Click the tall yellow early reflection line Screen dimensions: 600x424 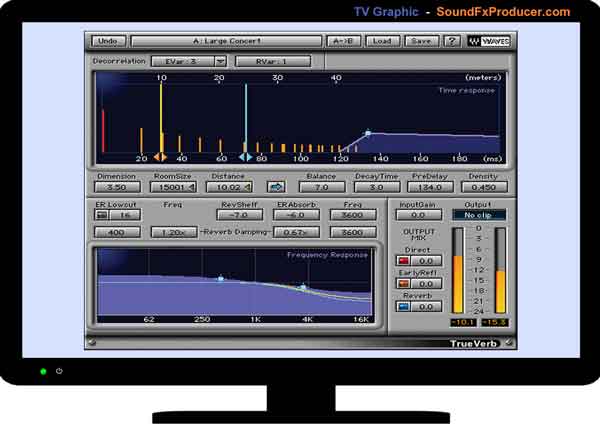click(161, 118)
